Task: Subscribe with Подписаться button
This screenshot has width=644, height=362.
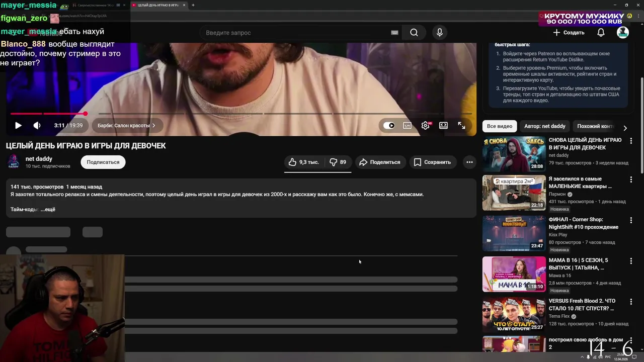Action: click(x=103, y=162)
